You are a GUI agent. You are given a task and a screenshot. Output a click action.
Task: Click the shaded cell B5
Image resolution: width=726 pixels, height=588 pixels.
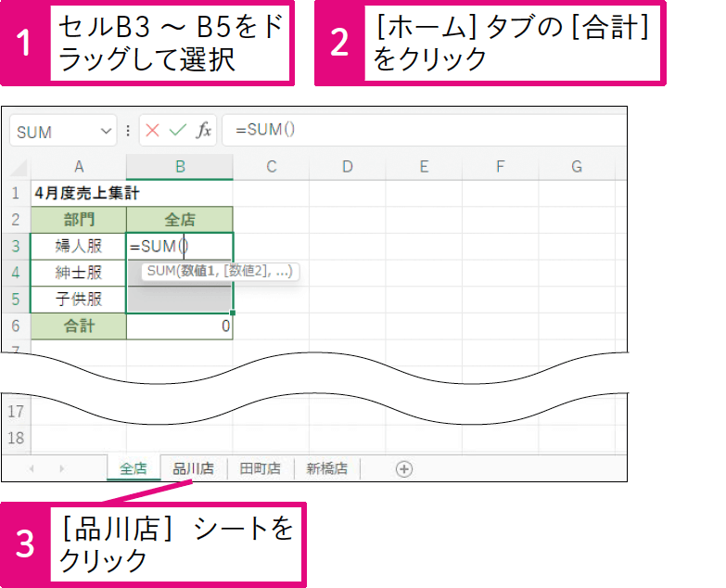click(180, 300)
